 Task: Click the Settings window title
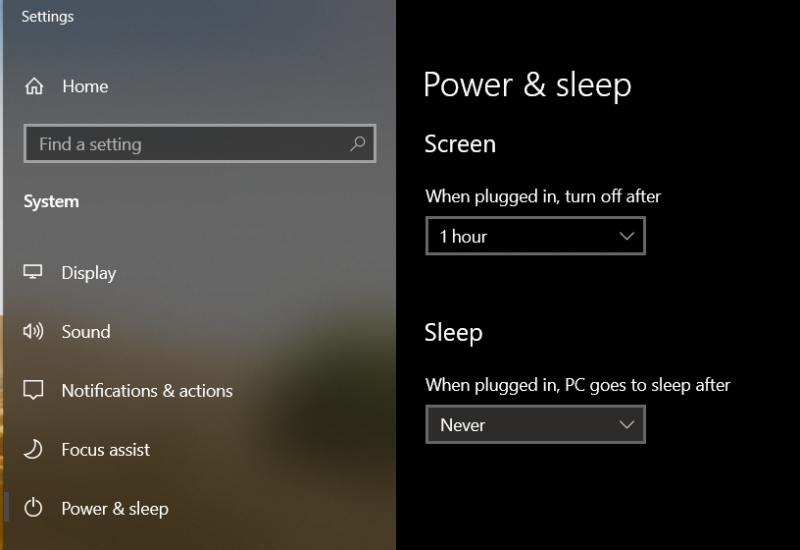click(47, 16)
